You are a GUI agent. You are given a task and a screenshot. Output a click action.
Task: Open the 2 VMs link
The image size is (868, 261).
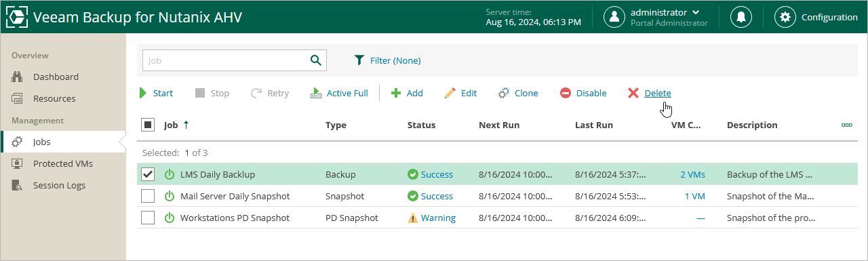tap(692, 174)
